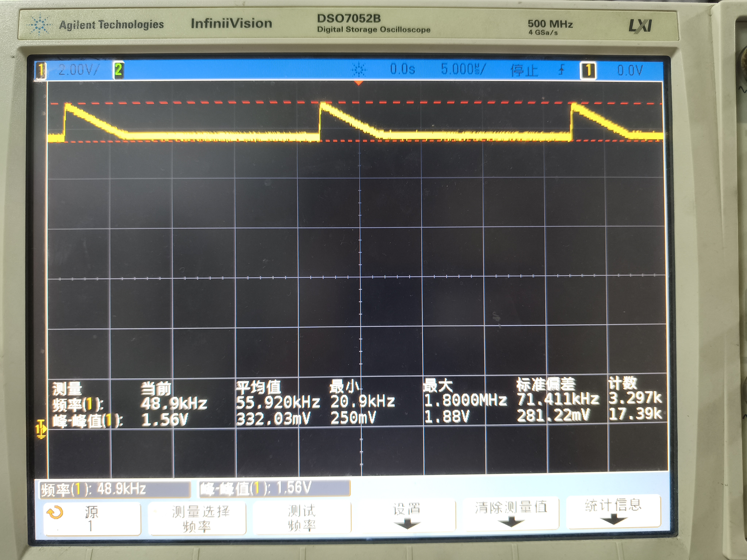Click the green channel 2 indicator
747x560 pixels.
[118, 70]
